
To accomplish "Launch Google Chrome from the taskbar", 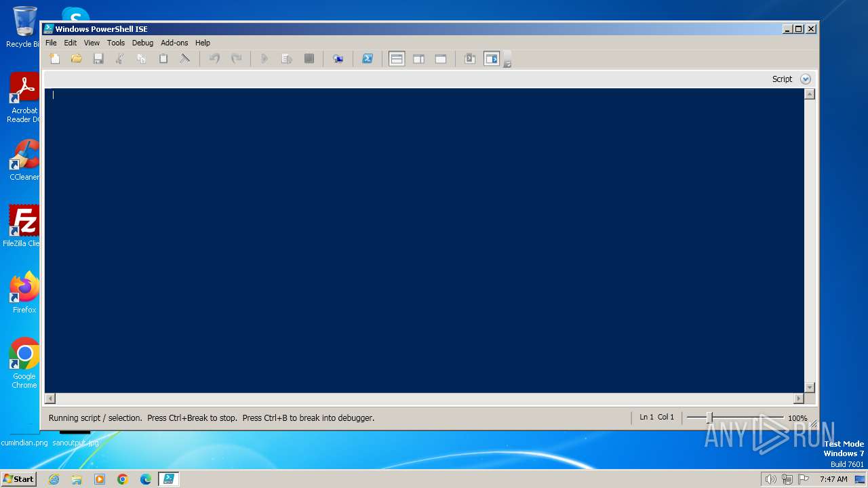I will [x=123, y=479].
